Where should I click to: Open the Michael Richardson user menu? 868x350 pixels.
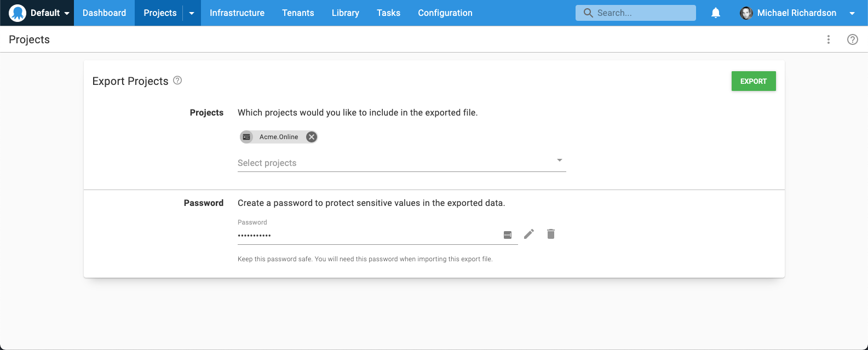click(797, 13)
